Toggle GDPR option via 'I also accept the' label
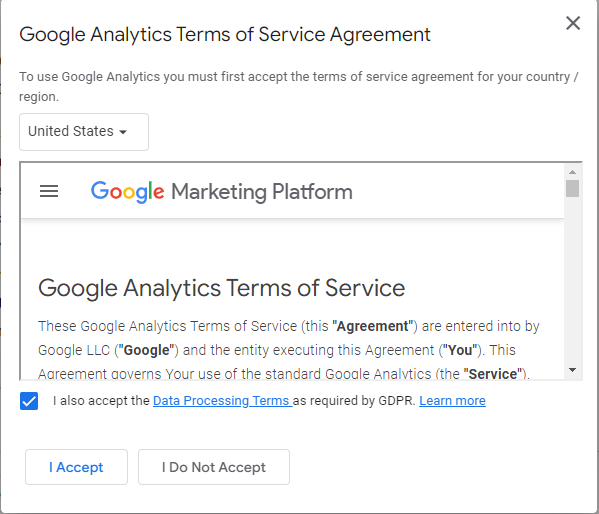599x514 pixels. coord(101,401)
